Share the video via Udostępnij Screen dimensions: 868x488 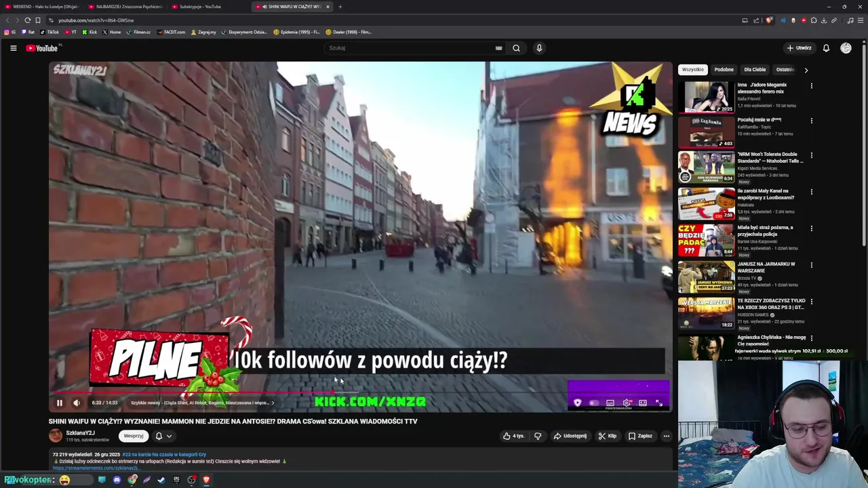[570, 436]
